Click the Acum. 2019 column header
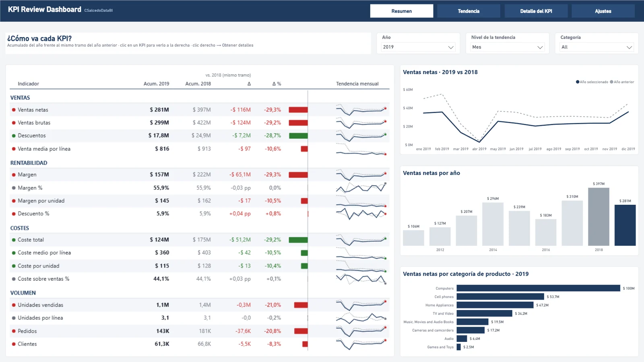The image size is (644, 362). tap(156, 84)
